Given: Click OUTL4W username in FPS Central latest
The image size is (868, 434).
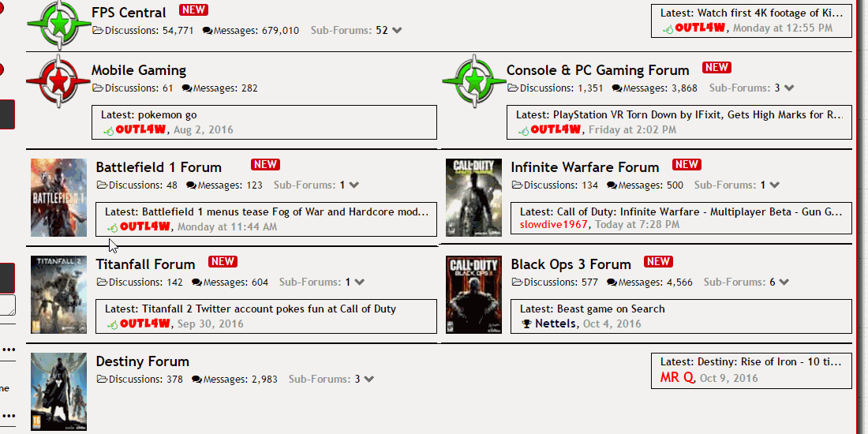Looking at the screenshot, I should [700, 27].
